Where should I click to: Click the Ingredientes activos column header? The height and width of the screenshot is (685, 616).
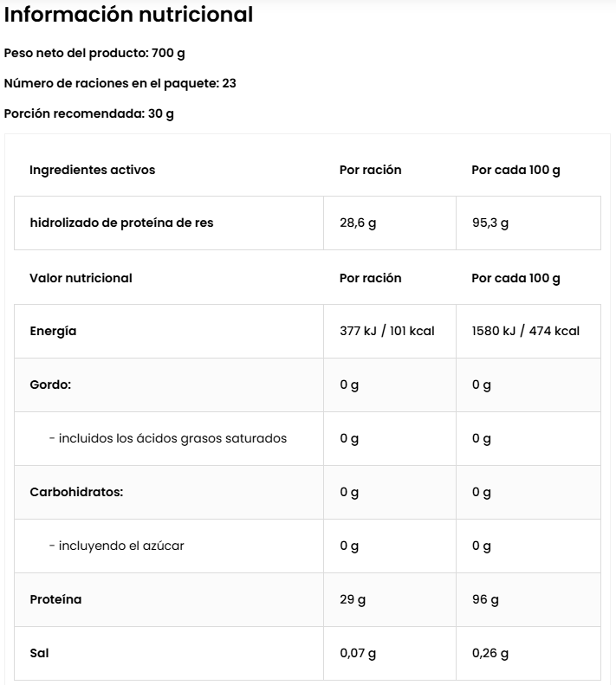coord(92,170)
